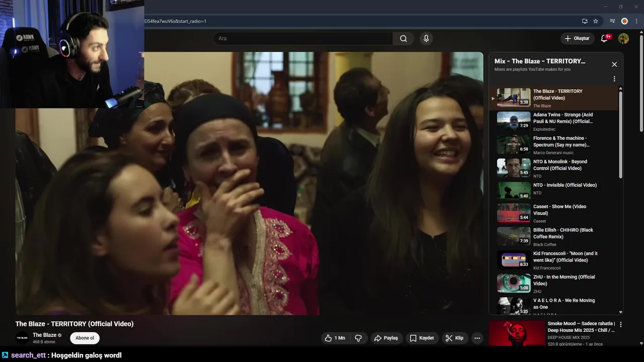The image size is (644, 362).
Task: Install app icon in address bar
Action: 585,21
